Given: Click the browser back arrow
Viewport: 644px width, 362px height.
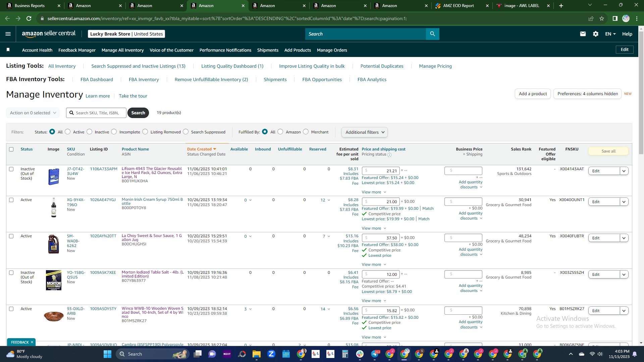Looking at the screenshot, I should [7, 18].
